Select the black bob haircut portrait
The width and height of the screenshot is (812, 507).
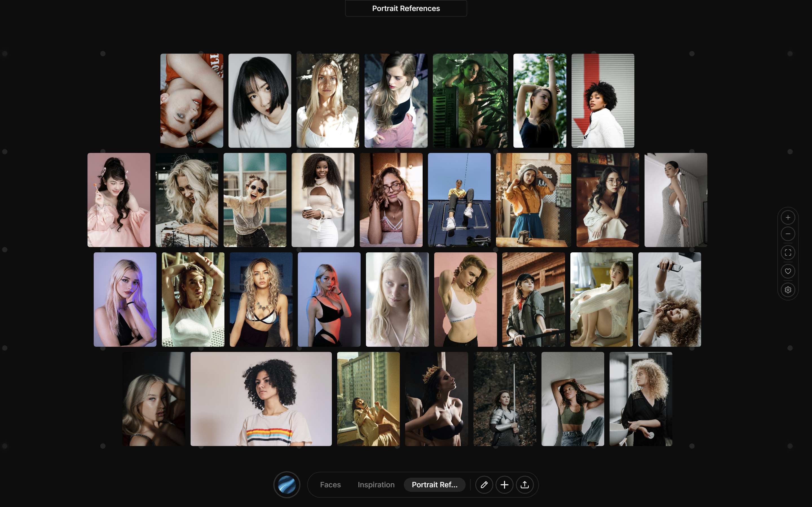coord(260,101)
